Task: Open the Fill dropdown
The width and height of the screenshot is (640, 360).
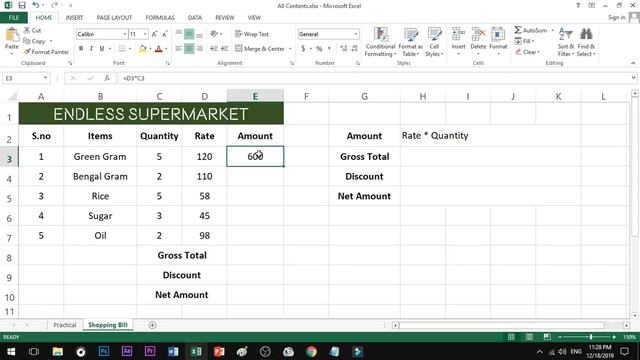Action: tap(525, 41)
